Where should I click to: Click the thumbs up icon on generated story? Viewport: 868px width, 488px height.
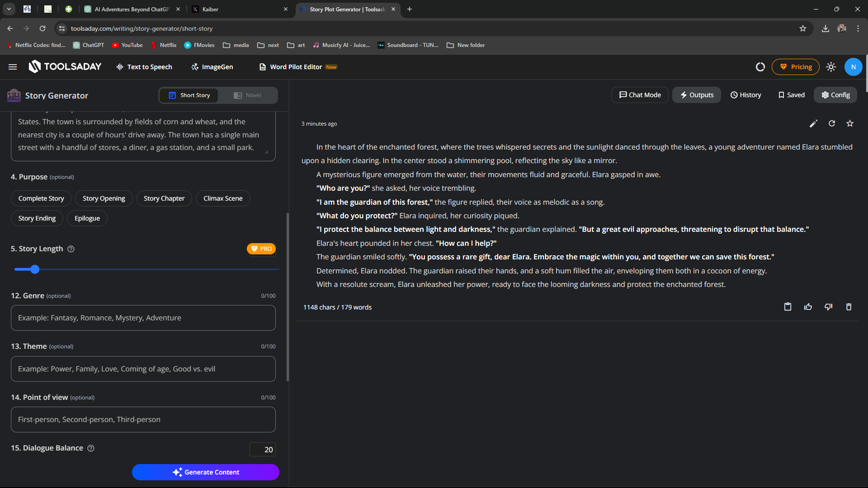(808, 306)
